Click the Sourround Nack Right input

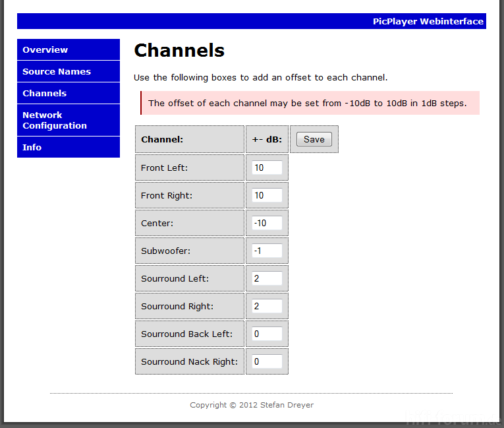click(267, 362)
